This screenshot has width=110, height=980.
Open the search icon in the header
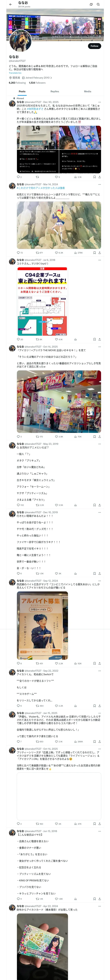[98, 5]
